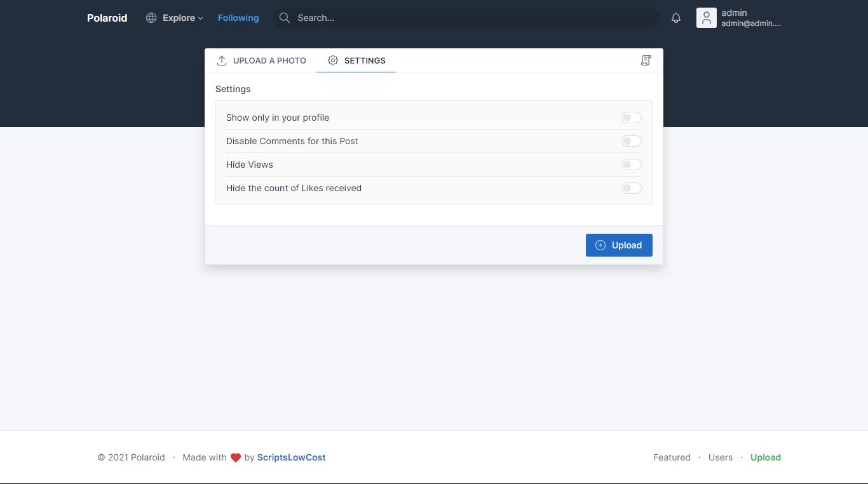
Task: Click the admin user avatar icon
Action: (x=706, y=18)
